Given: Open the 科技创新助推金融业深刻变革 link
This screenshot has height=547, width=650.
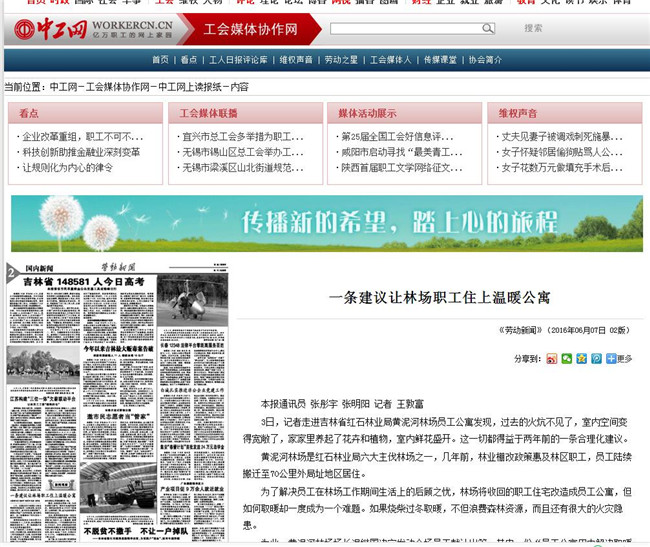Looking at the screenshot, I should (81, 152).
